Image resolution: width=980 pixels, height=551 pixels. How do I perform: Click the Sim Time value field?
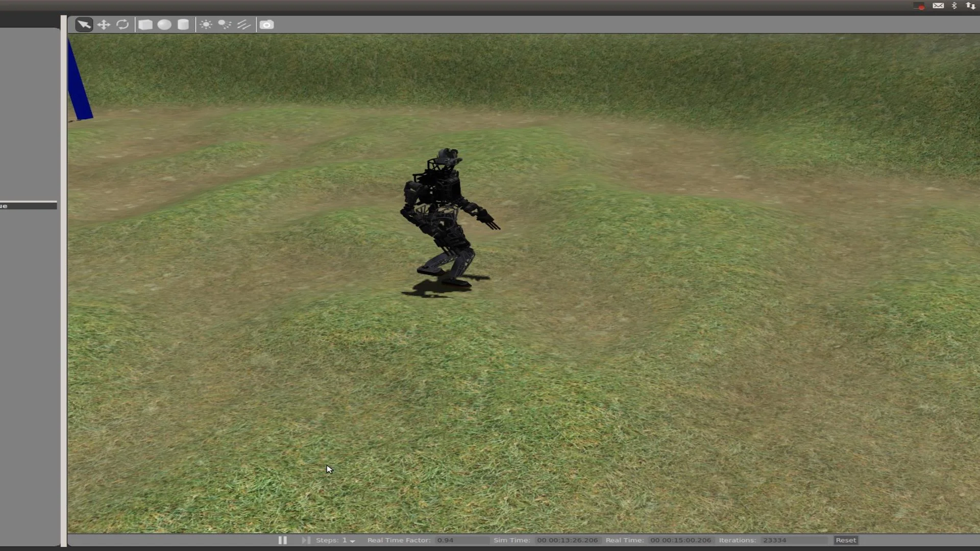(567, 540)
